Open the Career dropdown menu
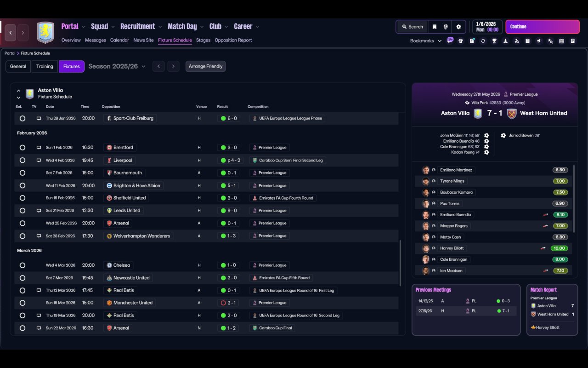Viewport: 588px width, 368px height. pyautogui.click(x=247, y=27)
